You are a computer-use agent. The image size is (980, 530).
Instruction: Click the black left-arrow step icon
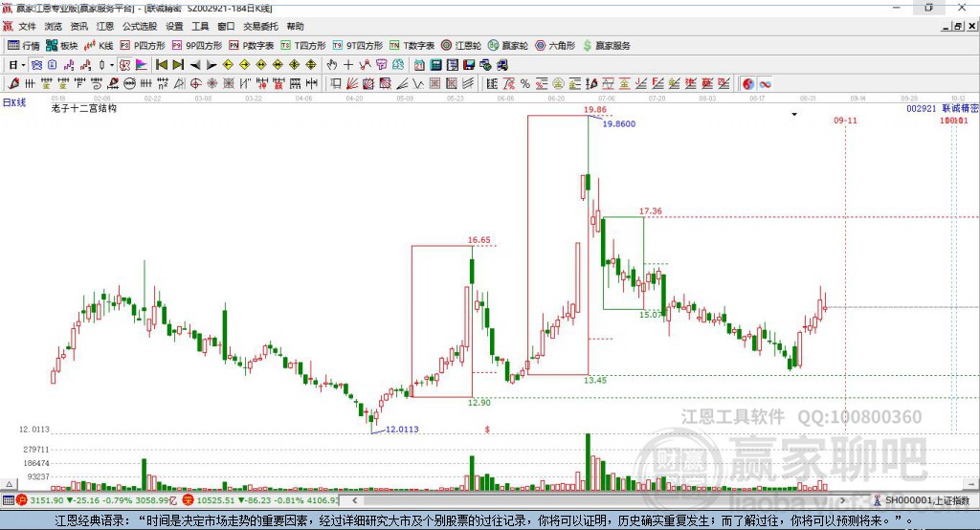[x=195, y=65]
